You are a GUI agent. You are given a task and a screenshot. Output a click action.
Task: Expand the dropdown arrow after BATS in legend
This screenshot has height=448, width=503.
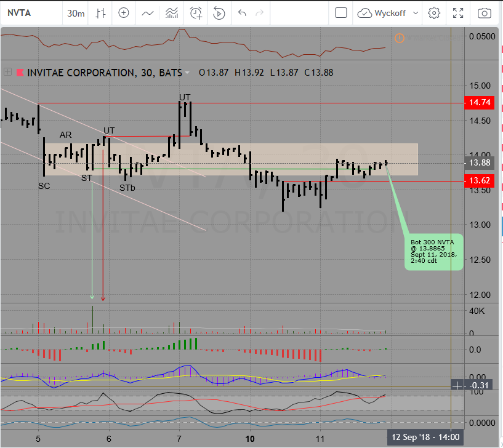point(188,73)
